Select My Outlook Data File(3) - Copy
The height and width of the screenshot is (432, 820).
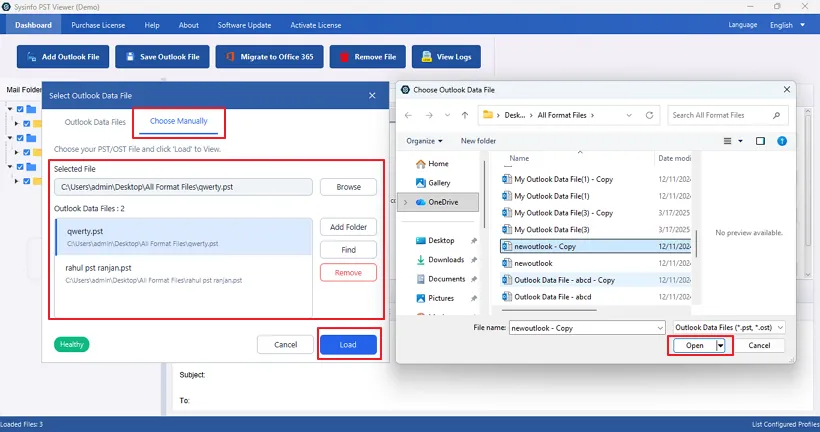click(x=596, y=213)
